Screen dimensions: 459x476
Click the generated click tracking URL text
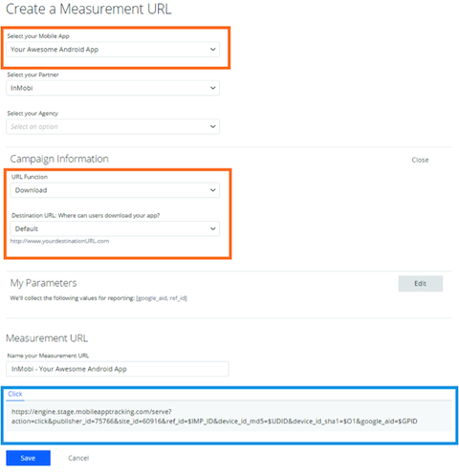(x=214, y=417)
